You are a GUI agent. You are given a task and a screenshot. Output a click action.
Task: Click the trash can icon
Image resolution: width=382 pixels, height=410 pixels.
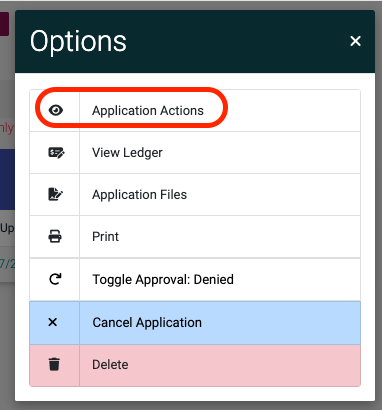point(54,364)
